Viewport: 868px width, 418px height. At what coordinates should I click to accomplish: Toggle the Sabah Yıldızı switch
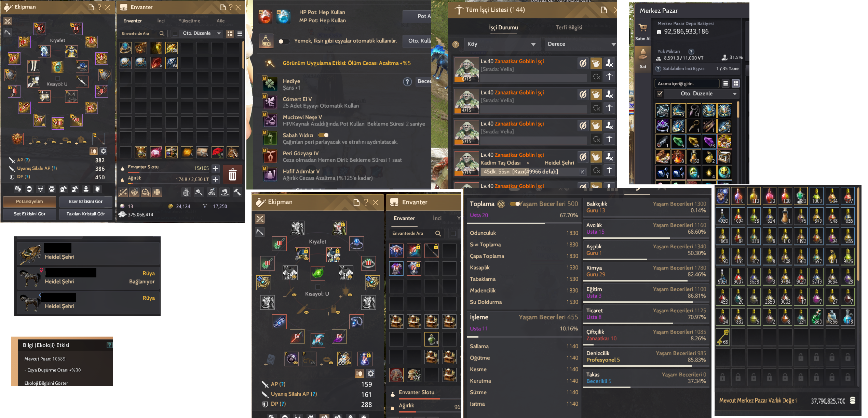323,135
